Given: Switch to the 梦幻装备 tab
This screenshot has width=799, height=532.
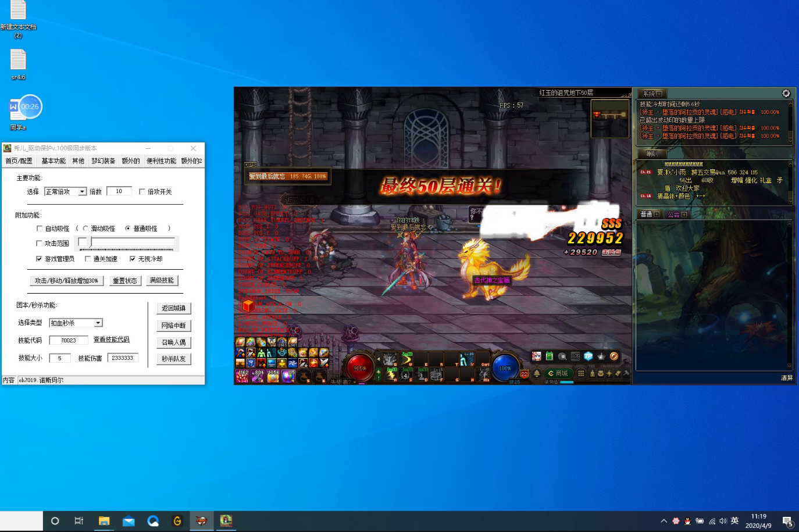Looking at the screenshot, I should (104, 161).
